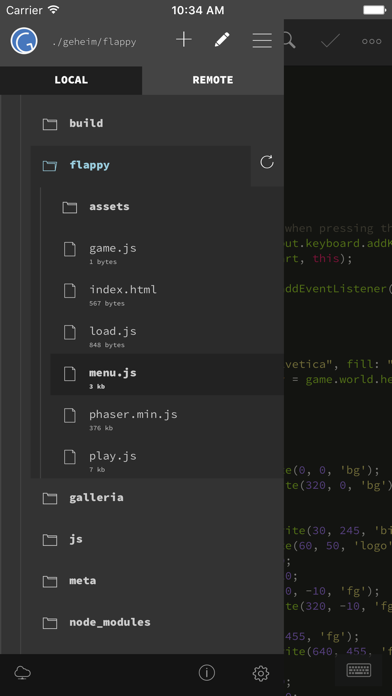This screenshot has width=392, height=696.
Task: Tap the 10:34 AM clock
Action: (x=198, y=10)
